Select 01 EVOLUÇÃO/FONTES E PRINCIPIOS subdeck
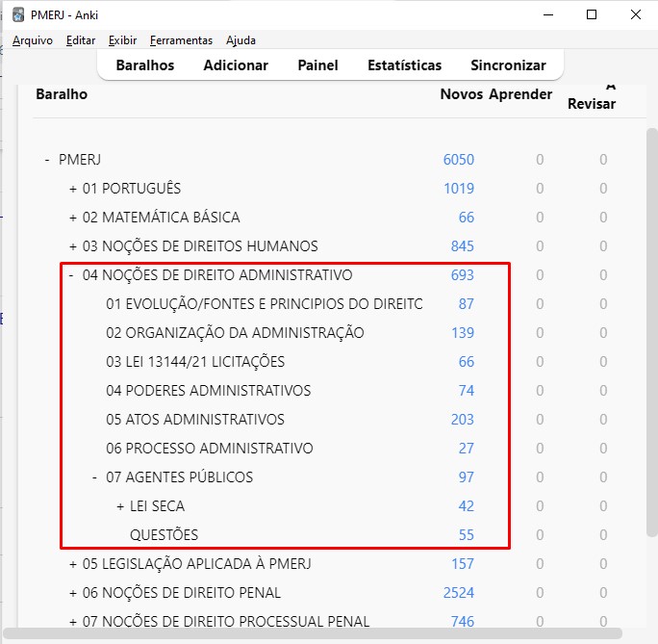Image resolution: width=658 pixels, height=644 pixels. click(x=265, y=304)
